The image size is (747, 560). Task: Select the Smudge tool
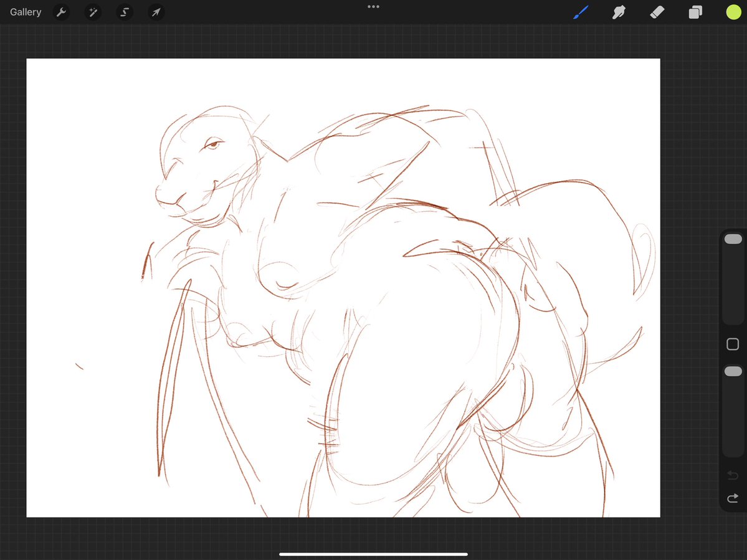pos(619,12)
